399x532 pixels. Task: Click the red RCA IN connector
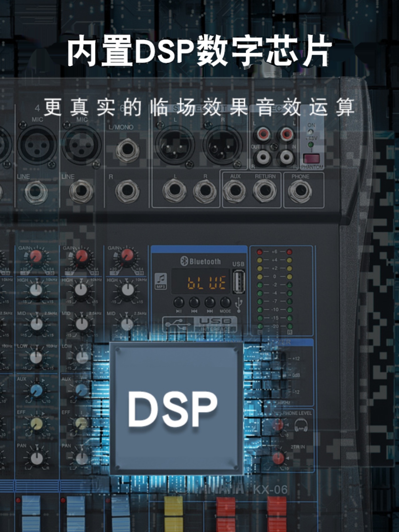(286, 135)
